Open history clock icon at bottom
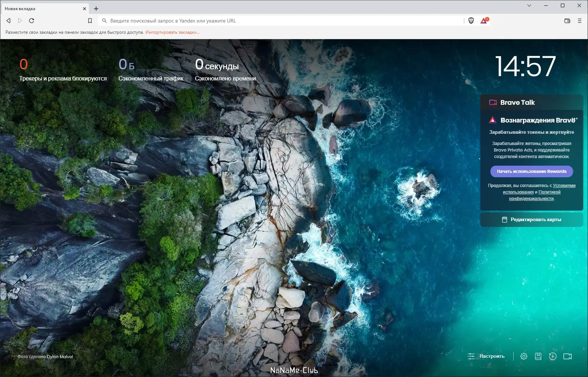Viewport: 588px width, 377px height. (x=553, y=356)
